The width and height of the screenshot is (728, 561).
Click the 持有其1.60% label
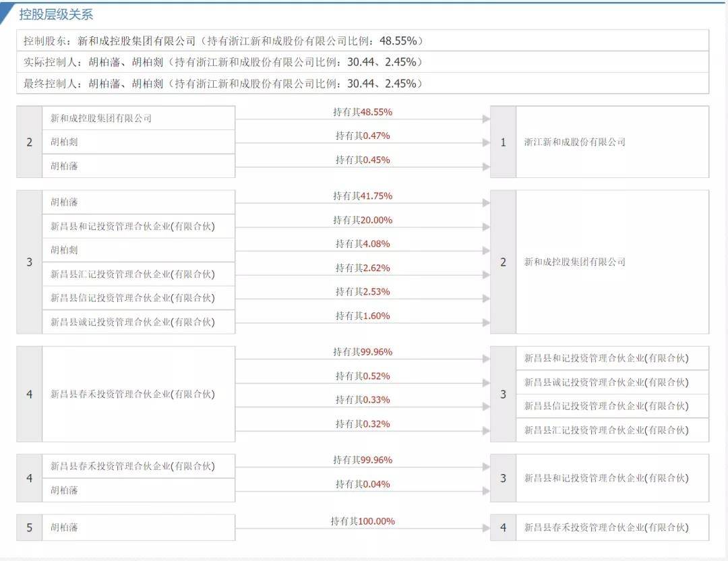(363, 316)
